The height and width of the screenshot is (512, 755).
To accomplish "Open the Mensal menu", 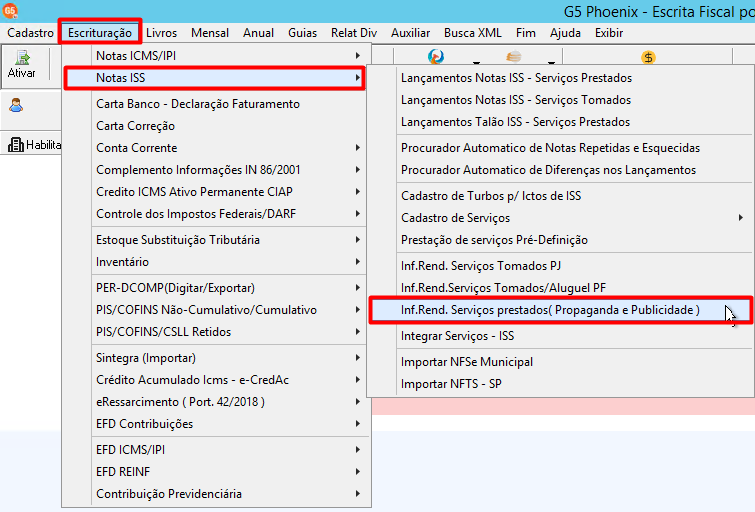I will point(210,33).
